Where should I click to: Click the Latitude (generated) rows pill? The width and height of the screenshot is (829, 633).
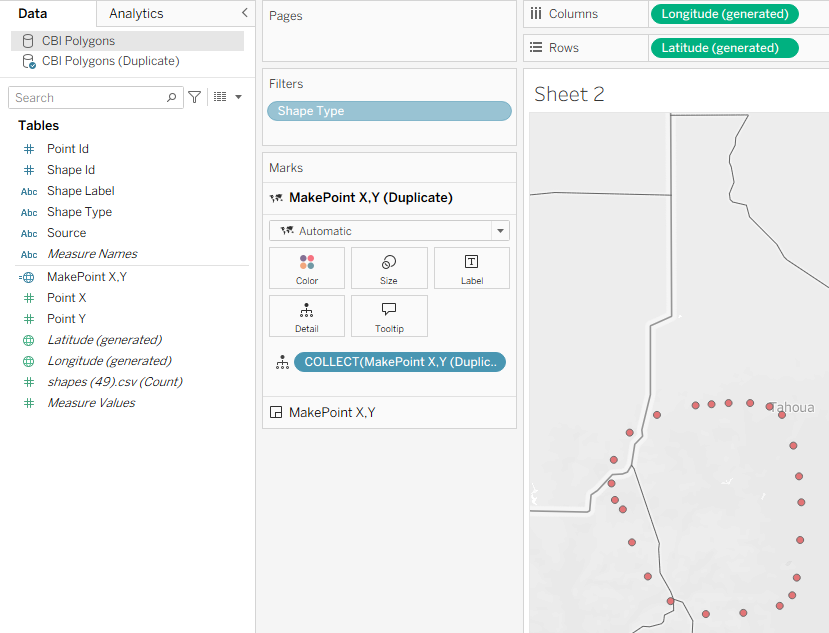coord(724,48)
